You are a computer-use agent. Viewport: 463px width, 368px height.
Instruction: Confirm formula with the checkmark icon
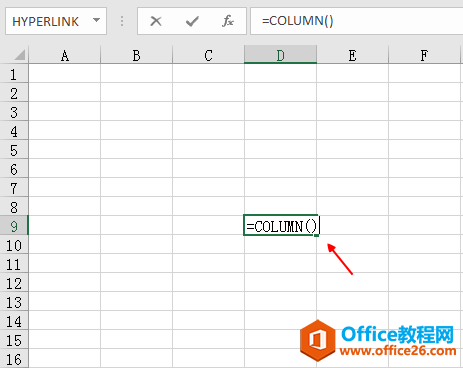click(x=192, y=21)
